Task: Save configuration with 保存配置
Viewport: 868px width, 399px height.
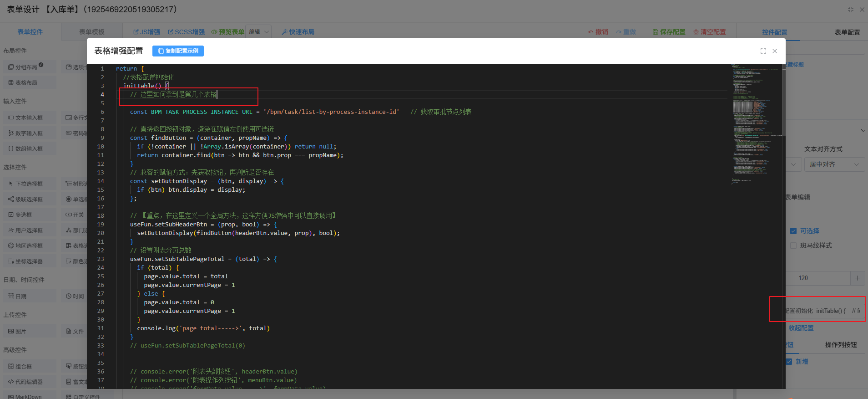Action: click(669, 32)
